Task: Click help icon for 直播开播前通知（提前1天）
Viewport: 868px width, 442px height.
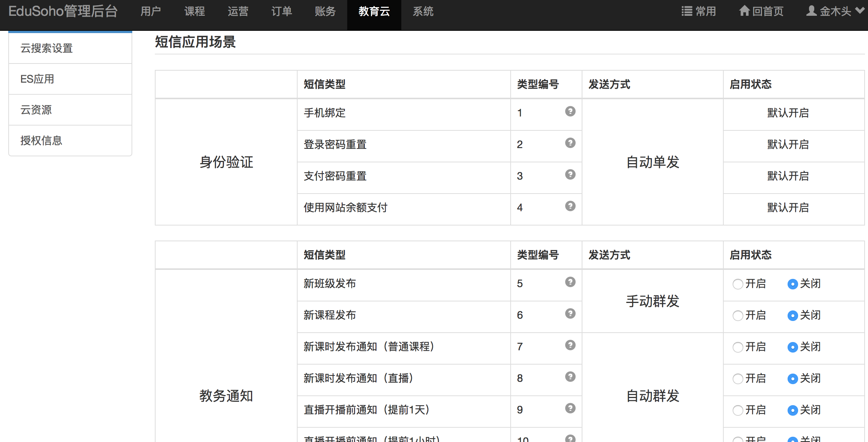Action: pyautogui.click(x=570, y=408)
